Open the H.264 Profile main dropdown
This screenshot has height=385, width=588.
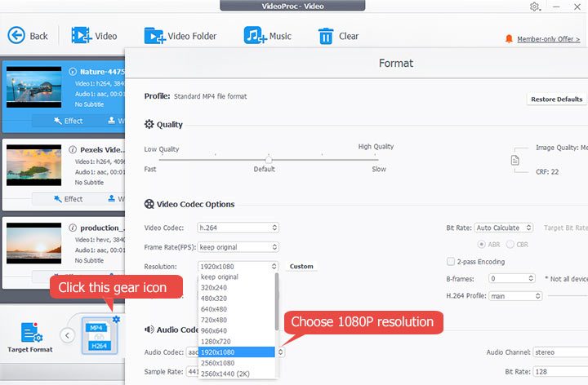click(515, 296)
